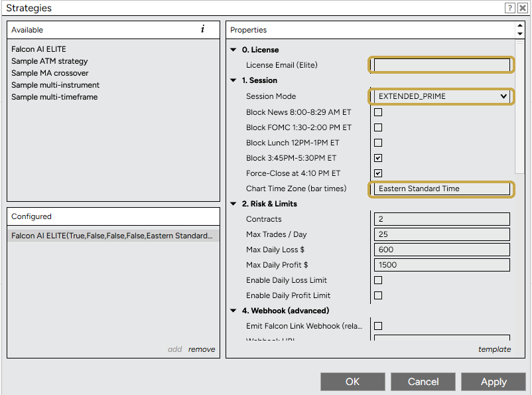This screenshot has height=395, width=532.
Task: Open the template link
Action: [494, 349]
